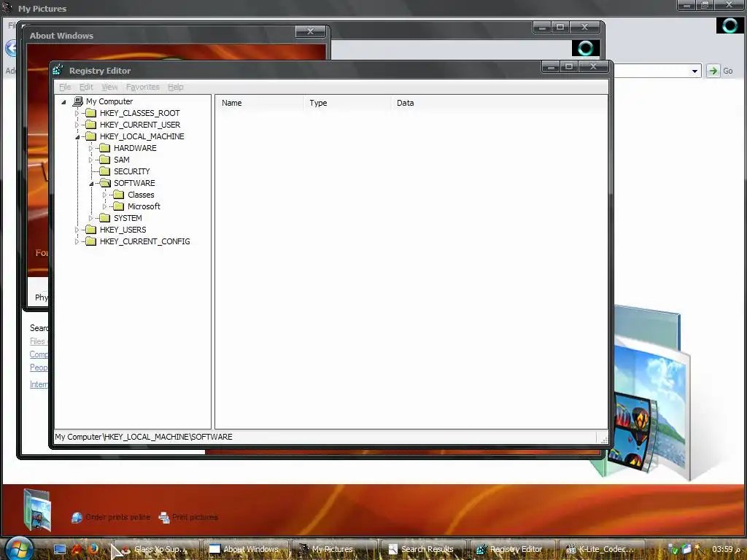This screenshot has height=560, width=747.
Task: Click the red quick launch icon beside Firefox
Action: tap(76, 548)
